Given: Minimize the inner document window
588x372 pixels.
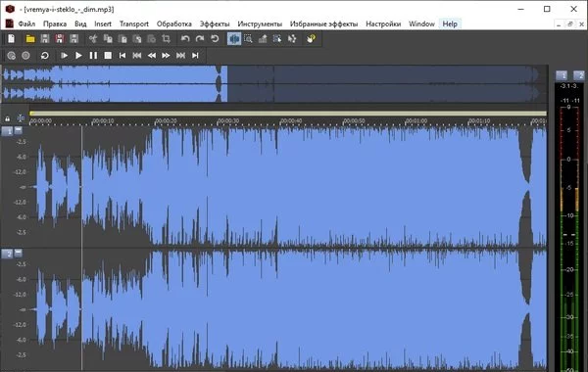Looking at the screenshot, I should click(x=559, y=23).
